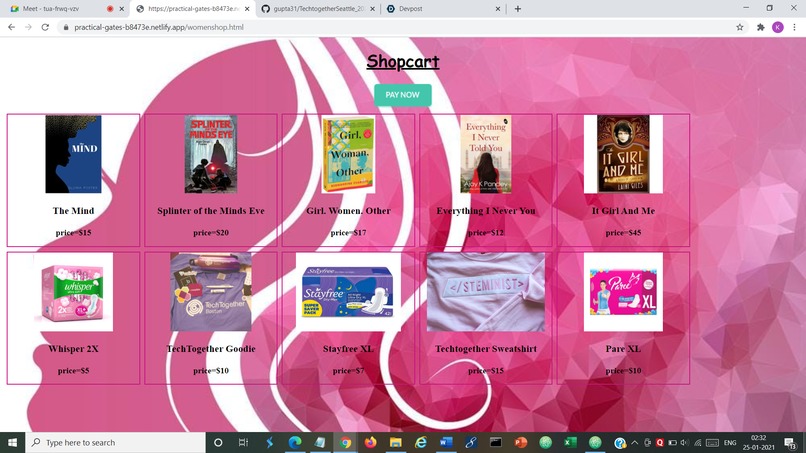Click the TechTogether Goodie product photo

211,292
